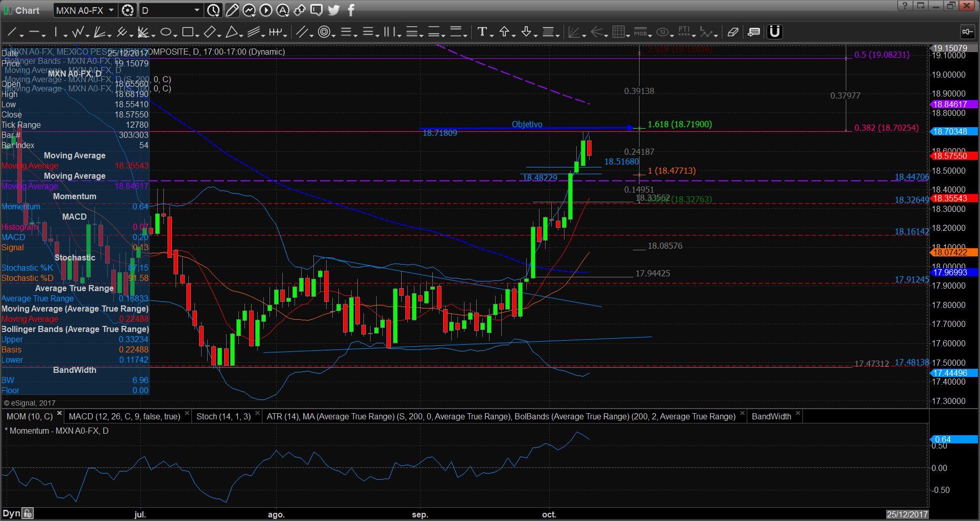Expand the trend line tool dropdown arrow
Image resolution: width=980 pixels, height=521 pixels.
click(21, 35)
